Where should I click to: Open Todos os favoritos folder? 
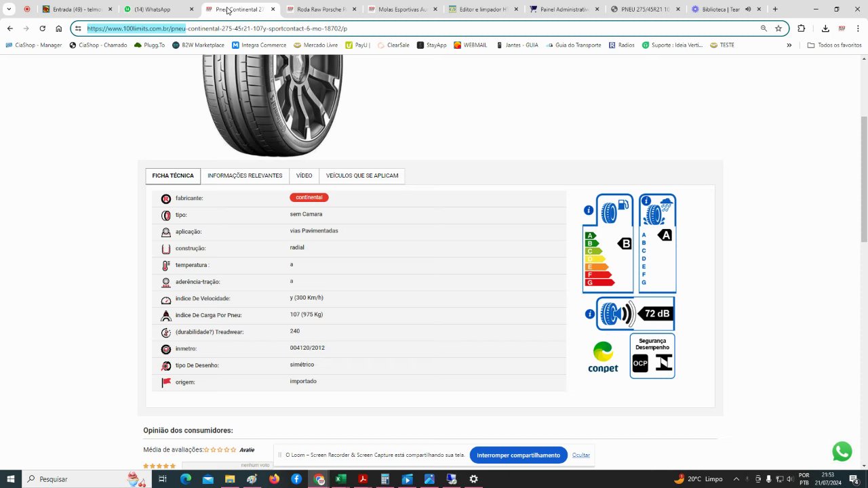click(x=834, y=45)
